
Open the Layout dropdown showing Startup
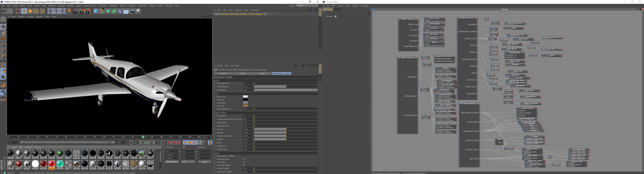tap(307, 6)
